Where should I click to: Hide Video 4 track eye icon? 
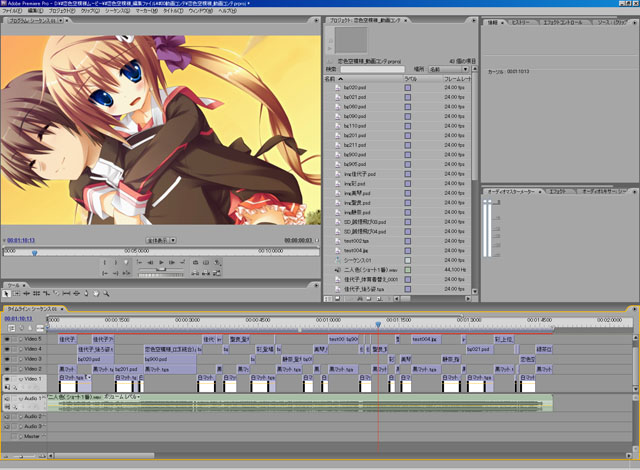[7, 349]
